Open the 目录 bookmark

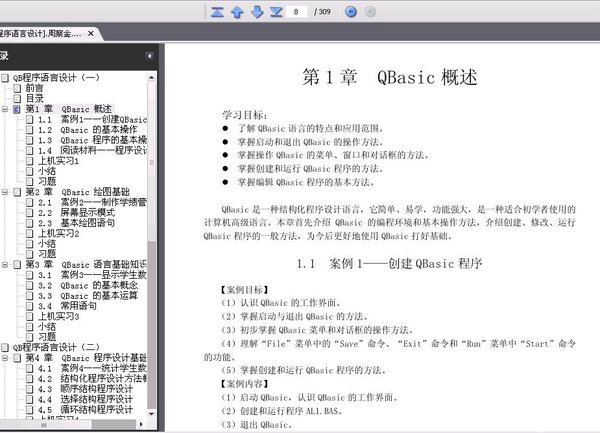click(x=34, y=98)
